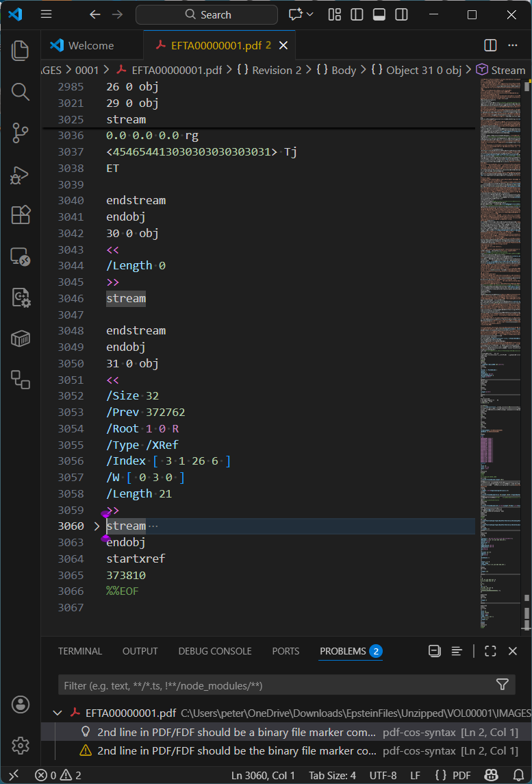532x784 pixels.
Task: Open the Accounts menu
Action: (x=20, y=705)
